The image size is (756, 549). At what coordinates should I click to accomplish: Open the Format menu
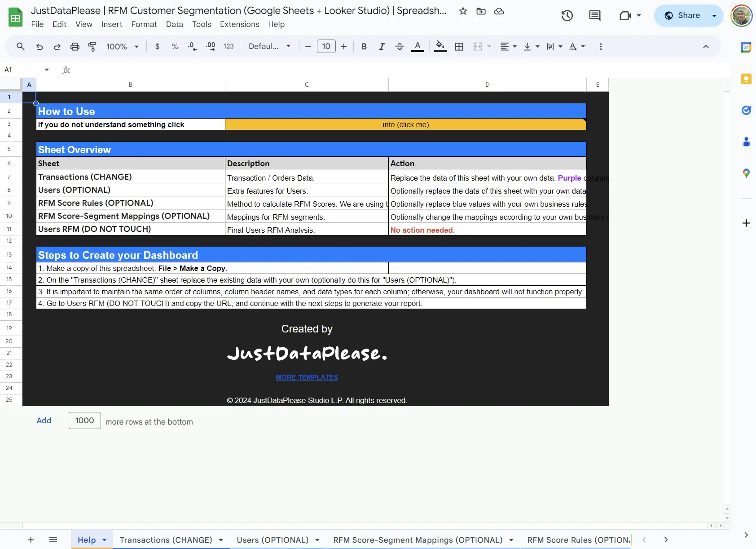tap(144, 24)
